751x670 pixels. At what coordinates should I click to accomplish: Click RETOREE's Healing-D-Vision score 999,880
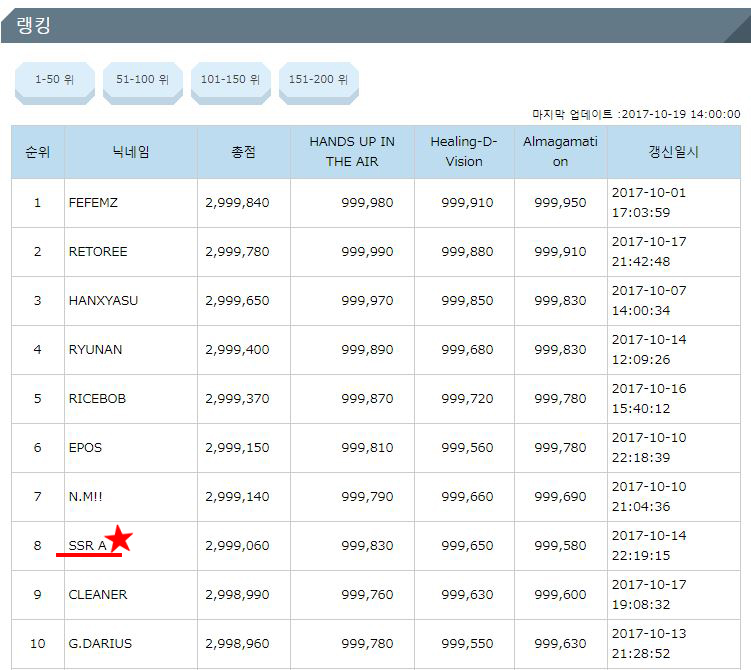[x=467, y=252]
